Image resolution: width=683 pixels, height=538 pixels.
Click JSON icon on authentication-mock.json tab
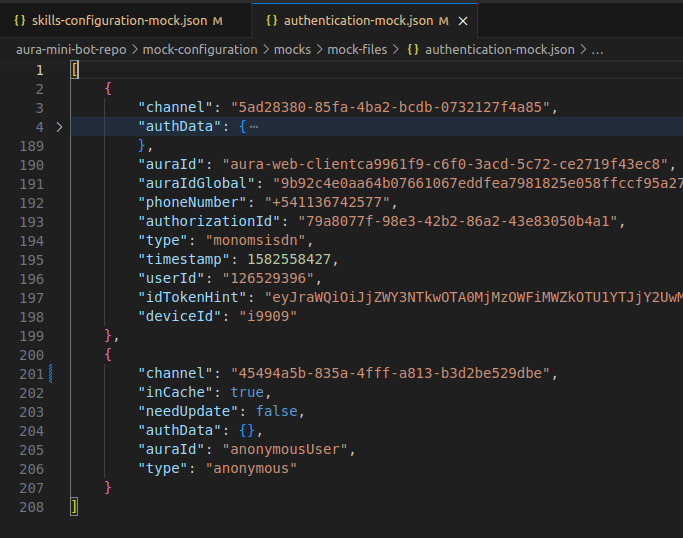pyautogui.click(x=272, y=20)
